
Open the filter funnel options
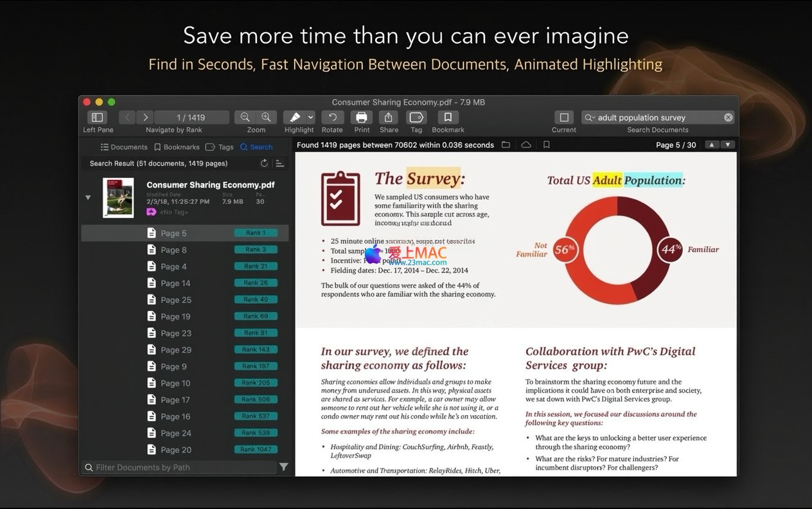tap(283, 467)
